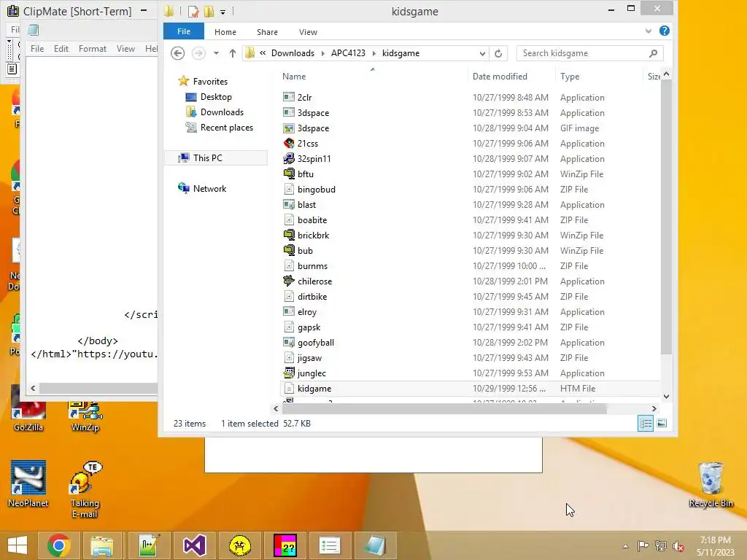Open Notepad's File menu
Image resolution: width=747 pixels, height=560 pixels.
37,49
